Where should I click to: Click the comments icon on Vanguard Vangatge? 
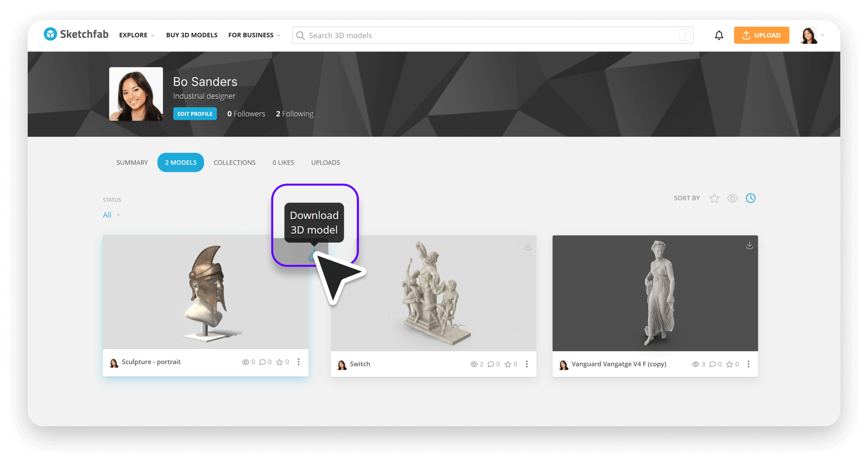click(712, 364)
